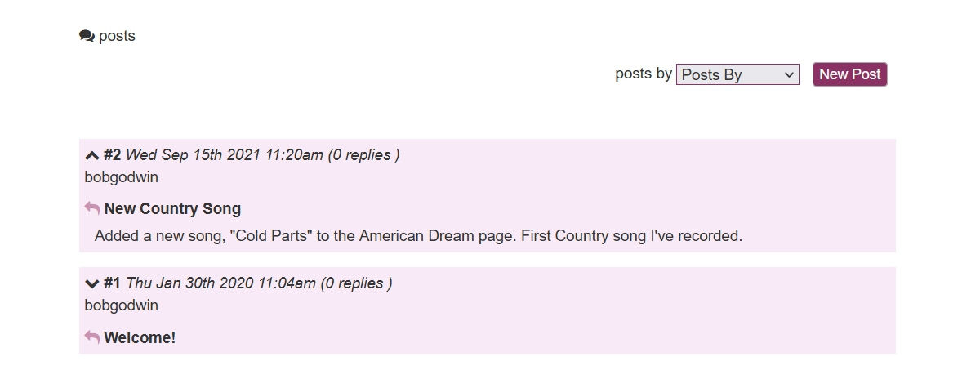Open the New Country Song post title

pyautogui.click(x=172, y=208)
